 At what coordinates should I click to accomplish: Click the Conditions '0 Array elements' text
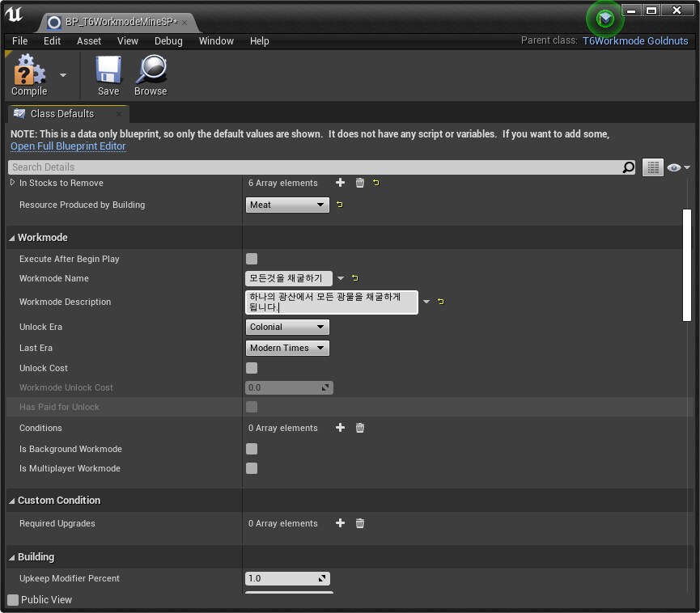[x=283, y=428]
